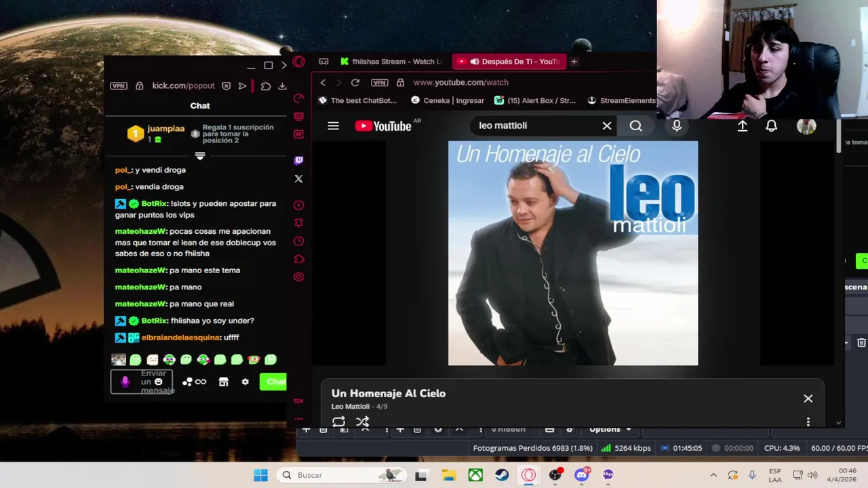This screenshot has height=488, width=868.
Task: Click the 5264 kbps bitrate indicator
Action: (626, 448)
